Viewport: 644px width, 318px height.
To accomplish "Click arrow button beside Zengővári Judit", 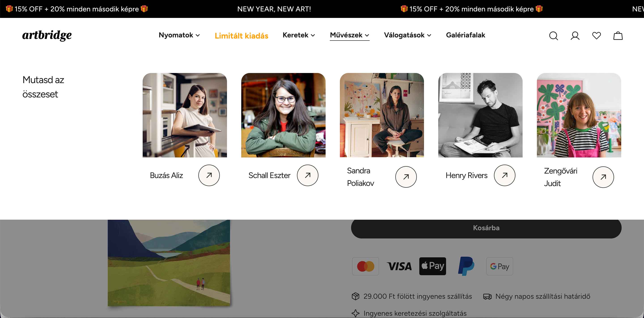I will (603, 177).
